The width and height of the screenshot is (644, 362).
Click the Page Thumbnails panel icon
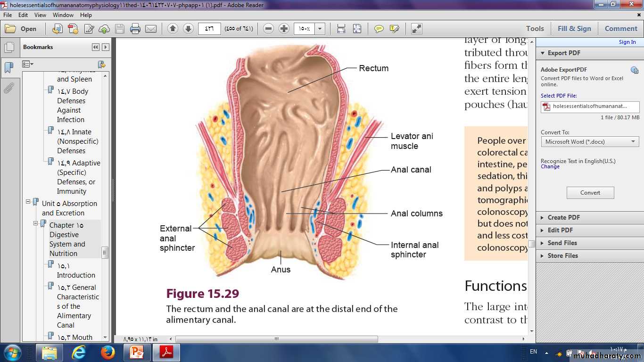coord(8,48)
